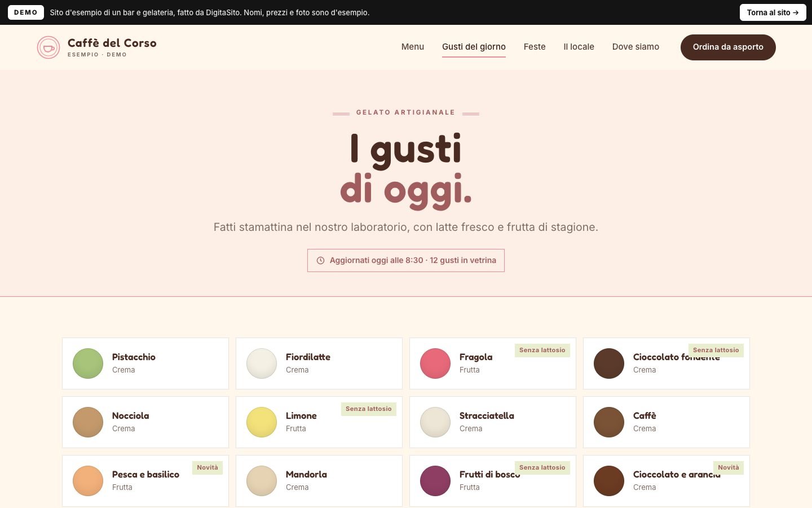This screenshot has height=508, width=812.
Task: Click Senza lattosio tag on Frutti di bosco
Action: (542, 468)
